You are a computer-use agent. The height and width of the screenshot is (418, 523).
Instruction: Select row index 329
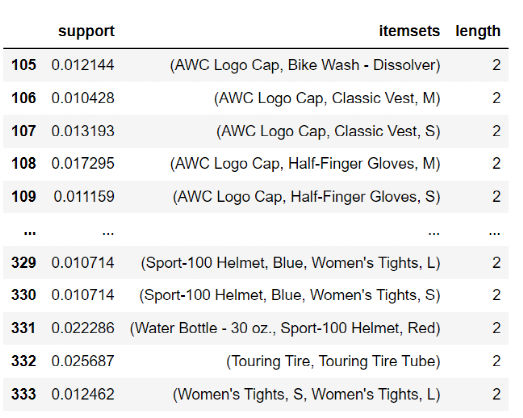(x=23, y=263)
